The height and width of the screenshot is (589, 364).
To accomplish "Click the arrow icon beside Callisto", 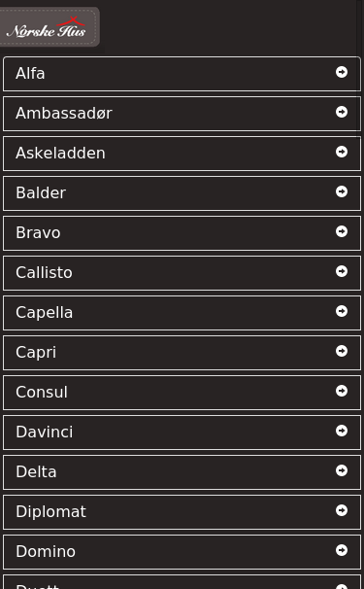I will click(342, 271).
